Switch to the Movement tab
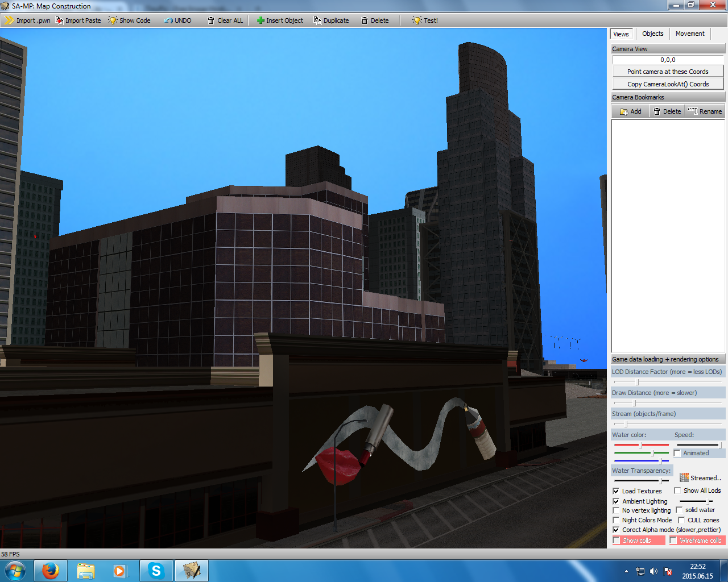This screenshot has height=582, width=728. pyautogui.click(x=690, y=34)
